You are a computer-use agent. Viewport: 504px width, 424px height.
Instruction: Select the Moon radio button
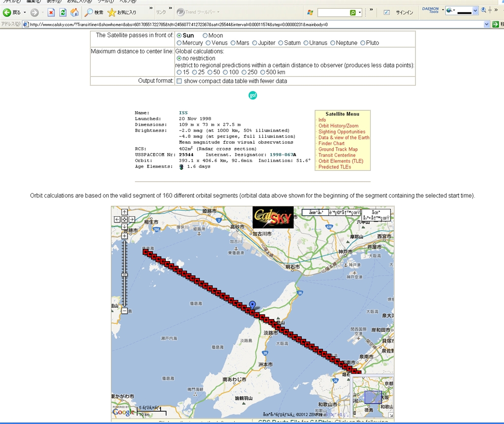[205, 35]
